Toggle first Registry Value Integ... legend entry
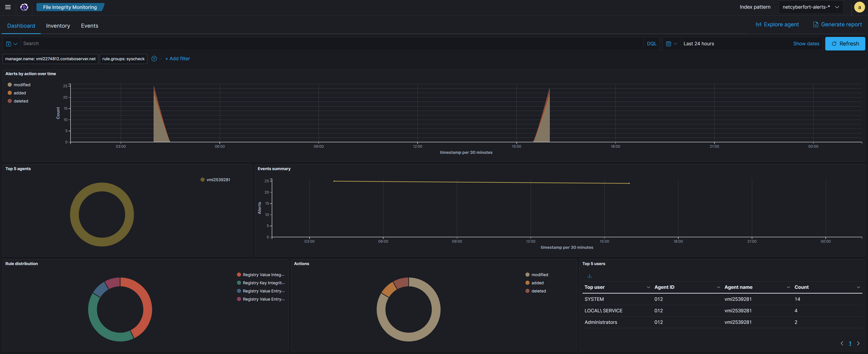The height and width of the screenshot is (354, 868). pyautogui.click(x=260, y=275)
